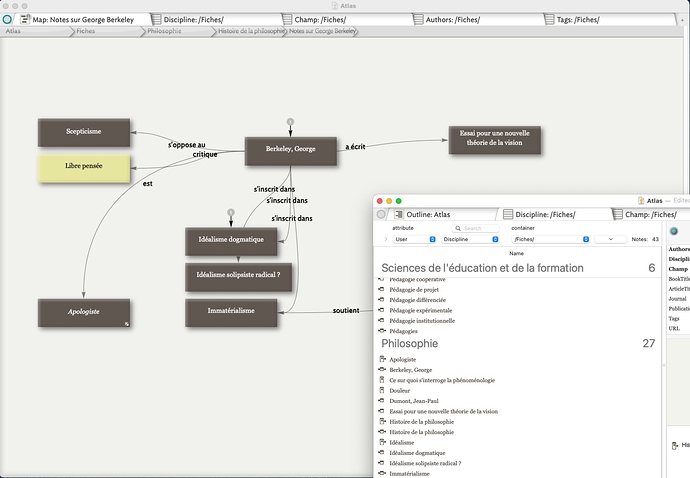Click the 'soutient' link label

tap(346, 310)
